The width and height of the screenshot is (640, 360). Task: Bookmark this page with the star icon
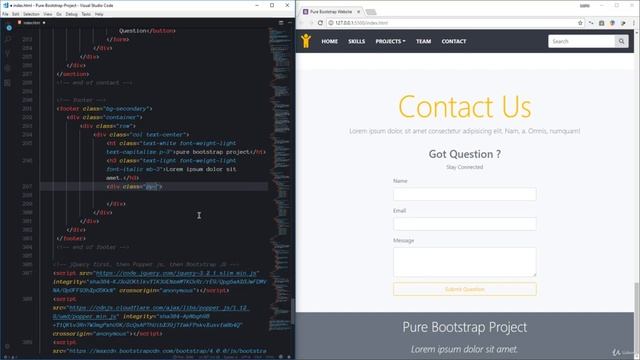click(580, 23)
